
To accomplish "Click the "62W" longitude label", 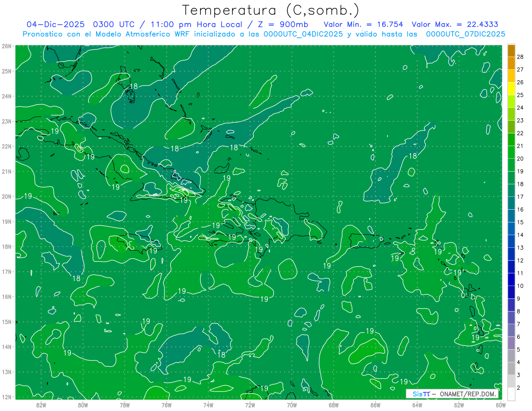I will [x=459, y=405].
